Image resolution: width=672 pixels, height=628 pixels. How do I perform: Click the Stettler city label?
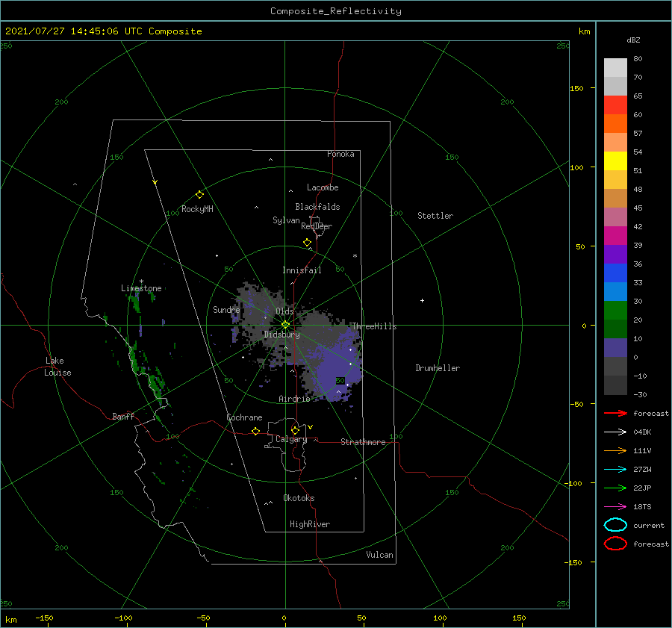click(x=435, y=216)
